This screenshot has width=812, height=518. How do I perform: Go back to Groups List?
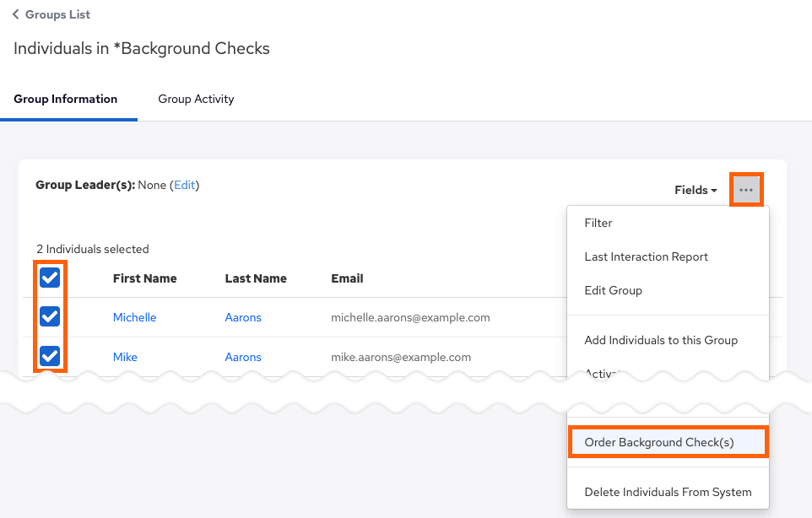(51, 14)
